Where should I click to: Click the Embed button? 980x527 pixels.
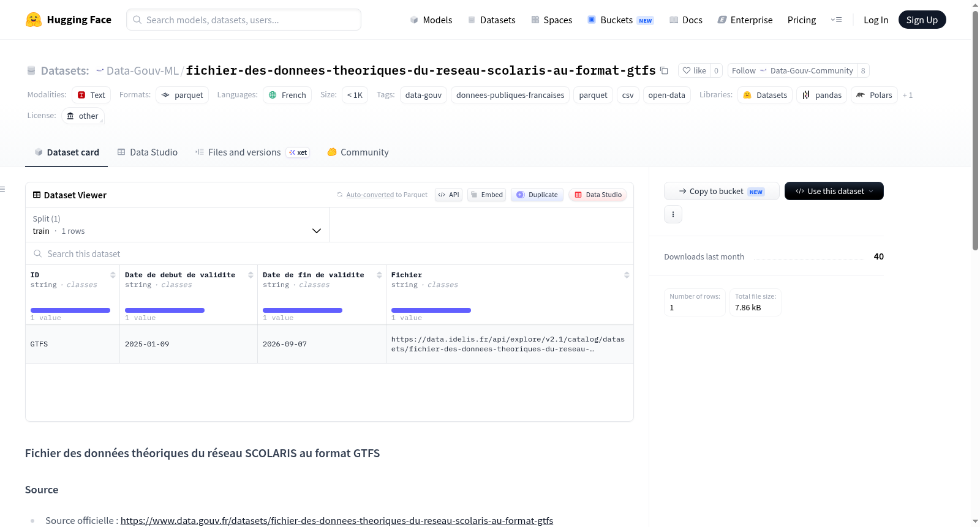tap(487, 195)
